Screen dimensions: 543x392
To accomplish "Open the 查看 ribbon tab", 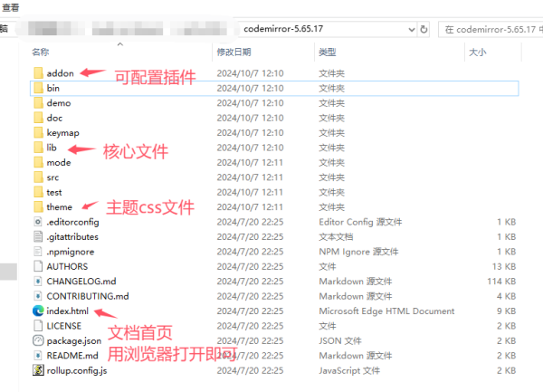I will point(10,7).
